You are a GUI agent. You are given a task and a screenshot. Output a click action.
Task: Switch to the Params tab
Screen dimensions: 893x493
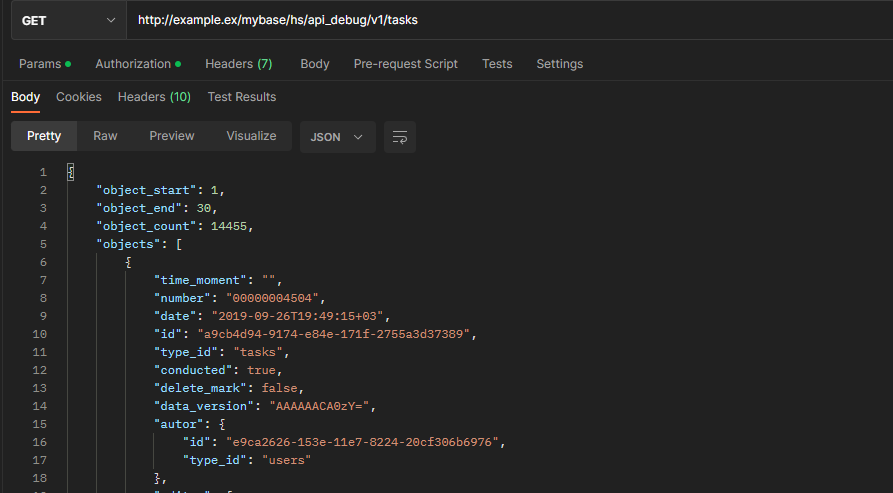click(x=44, y=64)
